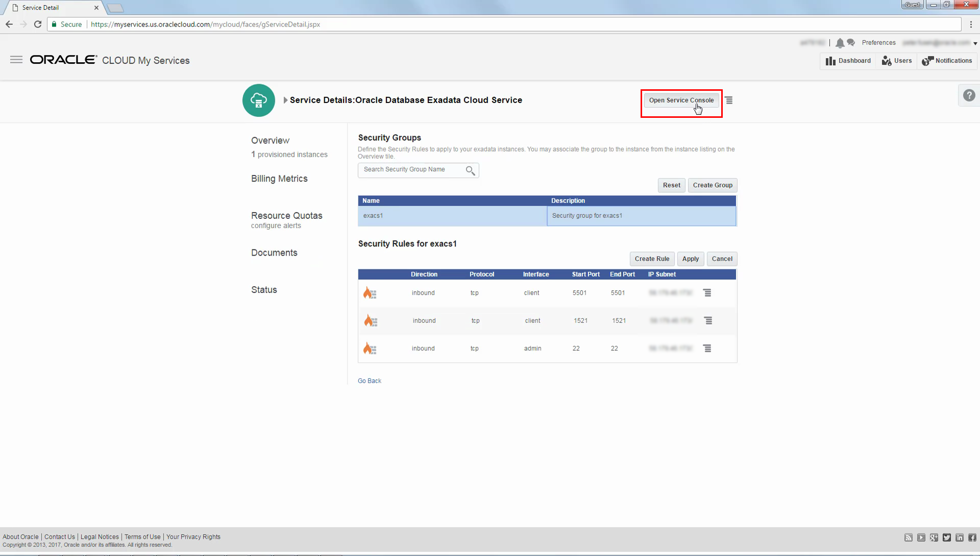Click the Facebook footer icon

(x=972, y=538)
